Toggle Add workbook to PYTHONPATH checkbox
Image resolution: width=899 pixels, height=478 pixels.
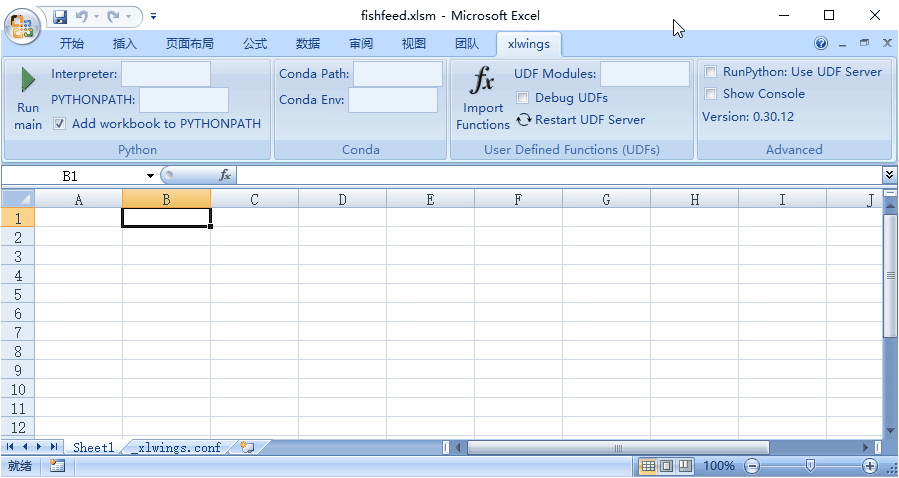click(x=60, y=123)
